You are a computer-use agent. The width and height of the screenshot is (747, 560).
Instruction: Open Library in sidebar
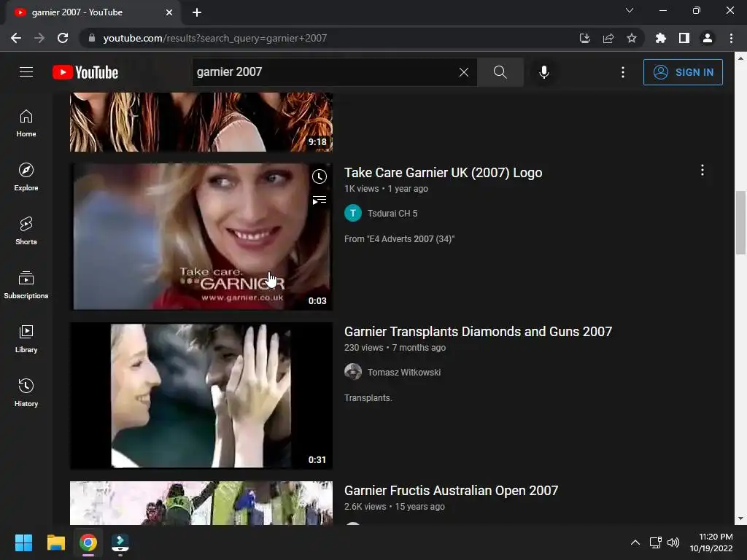(26, 338)
